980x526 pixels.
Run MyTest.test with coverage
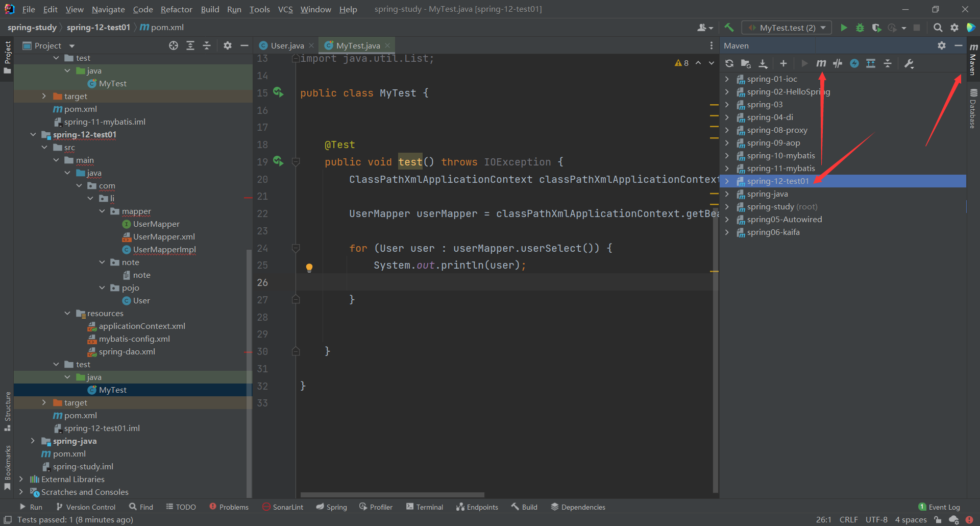pos(876,28)
